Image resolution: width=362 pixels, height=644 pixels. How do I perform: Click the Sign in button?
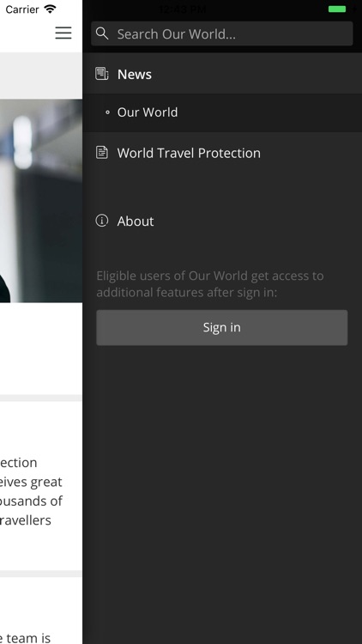pyautogui.click(x=222, y=327)
